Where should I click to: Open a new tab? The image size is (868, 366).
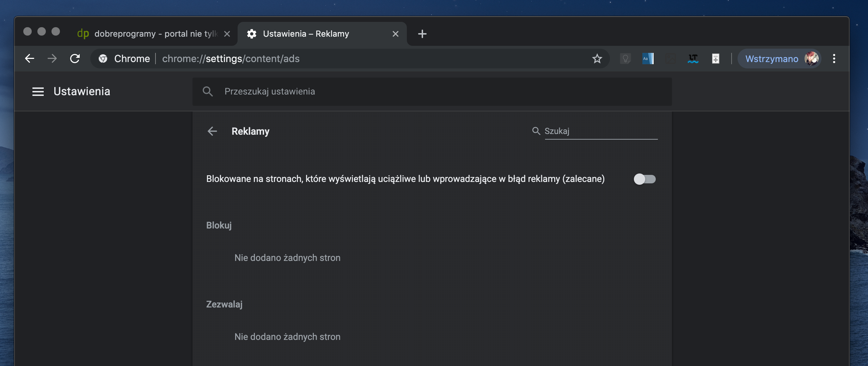422,34
